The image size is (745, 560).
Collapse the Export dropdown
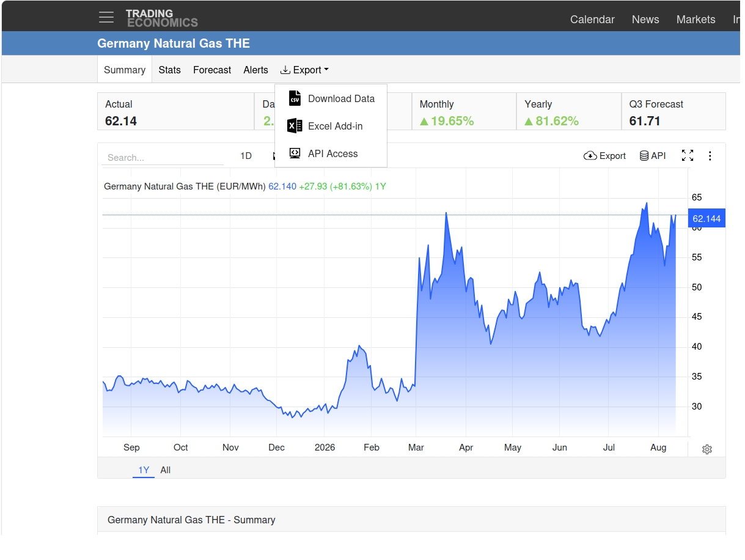(304, 70)
